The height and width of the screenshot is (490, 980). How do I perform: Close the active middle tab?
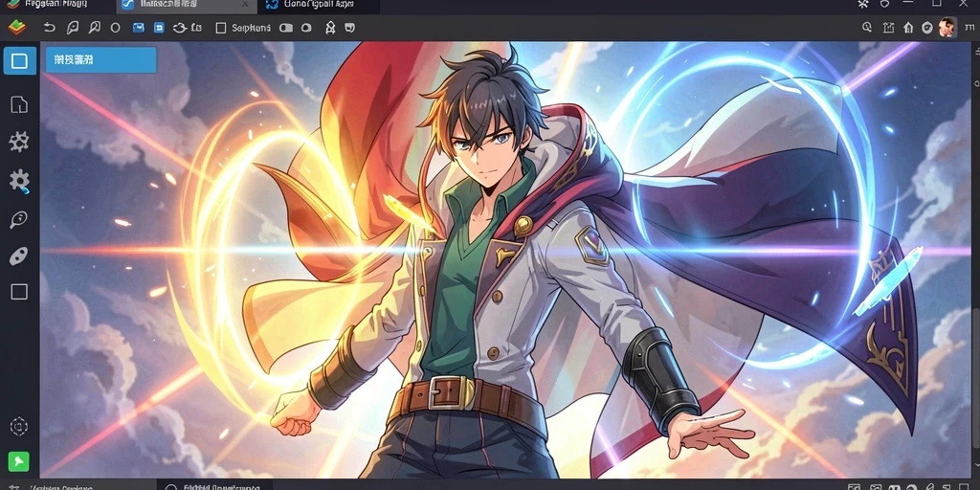click(245, 5)
